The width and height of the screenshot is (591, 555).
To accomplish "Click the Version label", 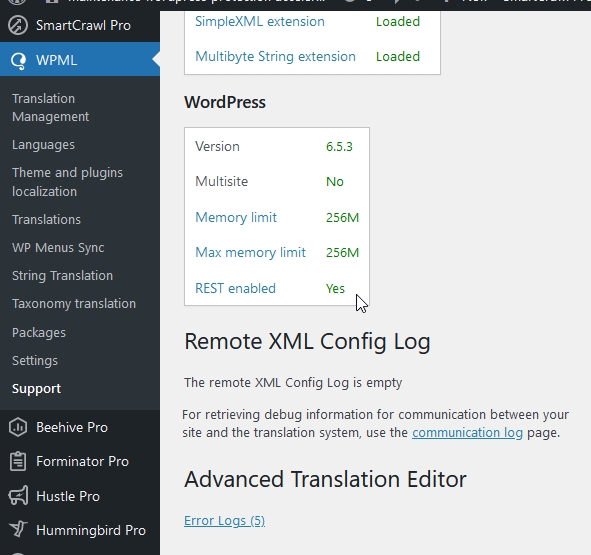I will [x=217, y=147].
